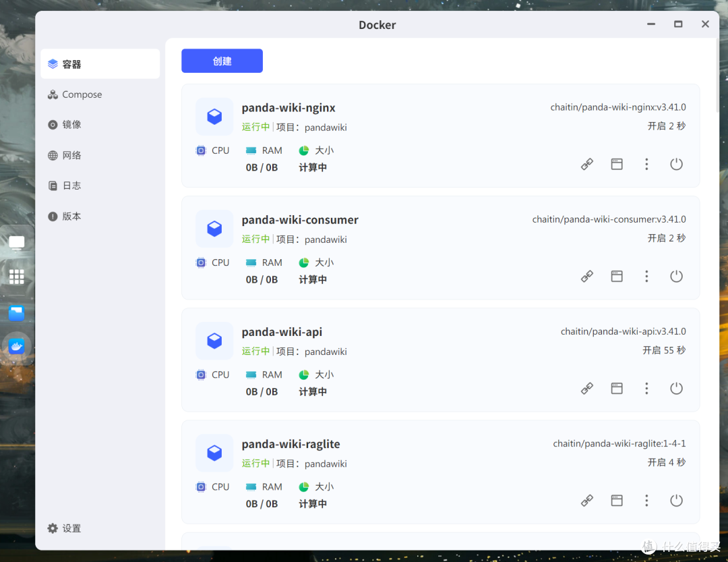Image resolution: width=728 pixels, height=562 pixels.
Task: Click image tag chaitin/panda-wiki-consumer:v3.41.0
Action: (x=609, y=219)
